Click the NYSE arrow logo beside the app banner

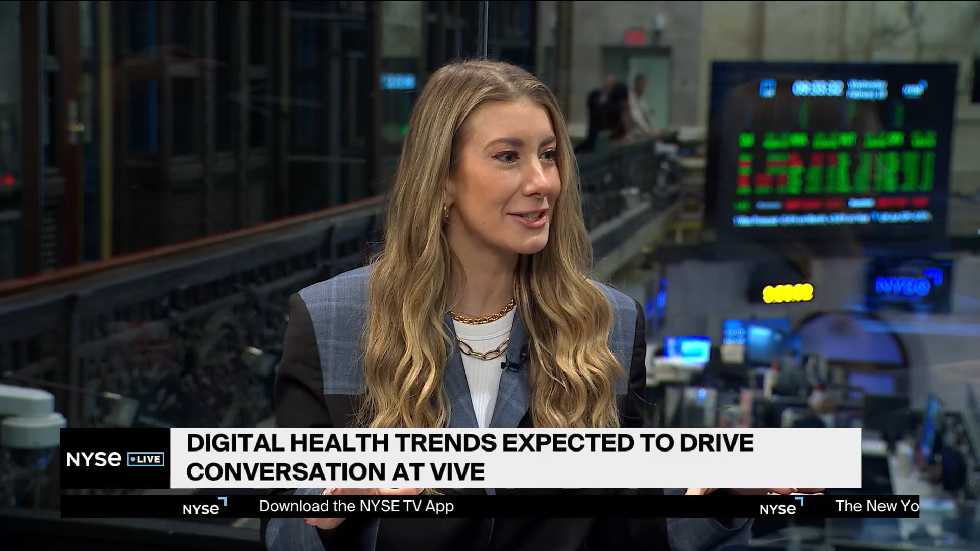(203, 508)
